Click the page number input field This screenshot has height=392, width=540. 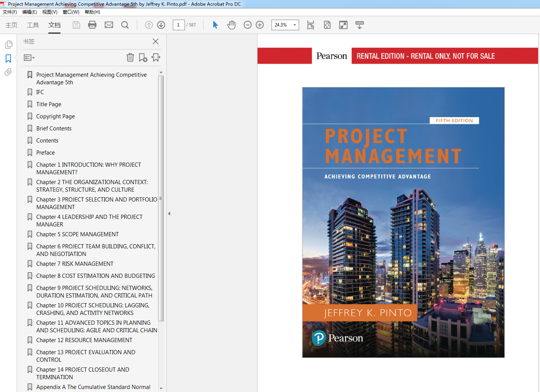(x=178, y=25)
